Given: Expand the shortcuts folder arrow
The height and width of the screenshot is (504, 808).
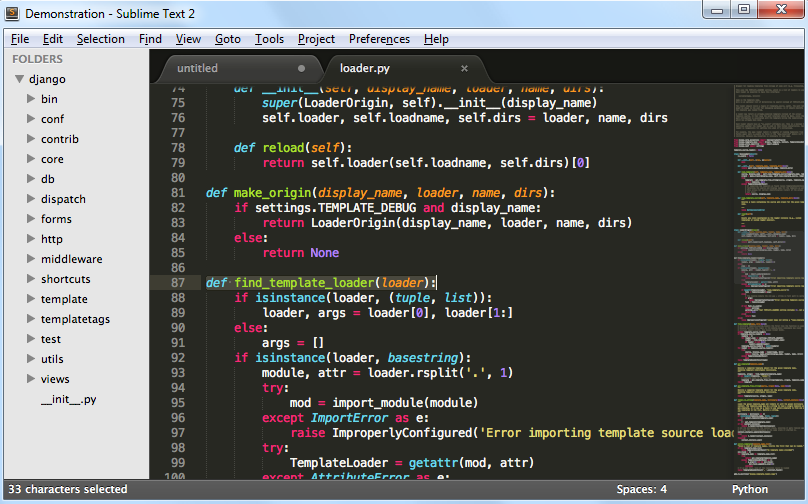Looking at the screenshot, I should pos(31,278).
